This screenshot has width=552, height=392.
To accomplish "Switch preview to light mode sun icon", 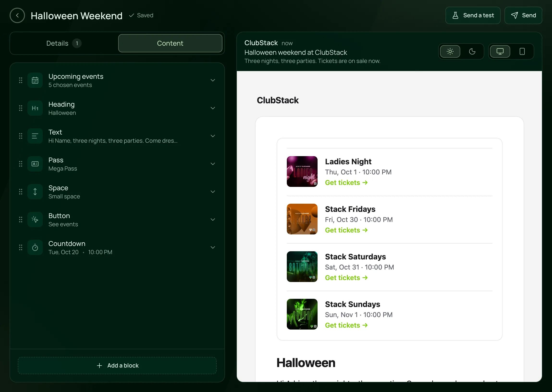I will tap(450, 51).
